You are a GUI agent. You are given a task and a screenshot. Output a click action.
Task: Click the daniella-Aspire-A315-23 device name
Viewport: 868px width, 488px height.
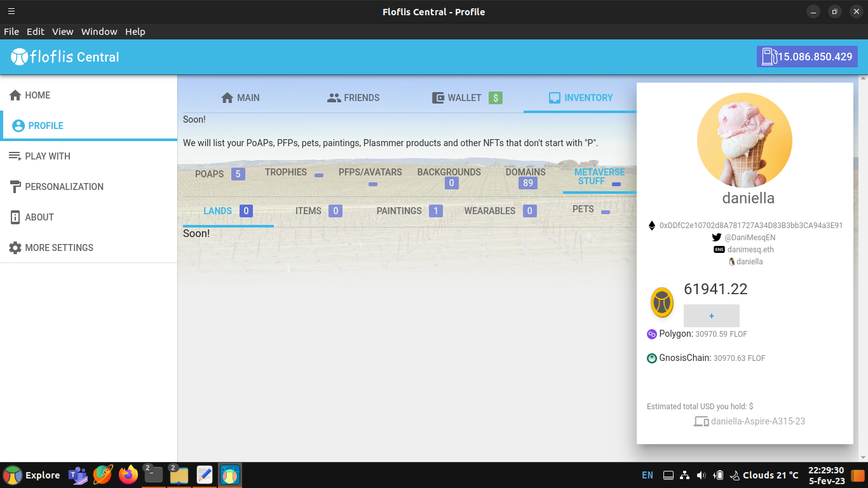(758, 421)
